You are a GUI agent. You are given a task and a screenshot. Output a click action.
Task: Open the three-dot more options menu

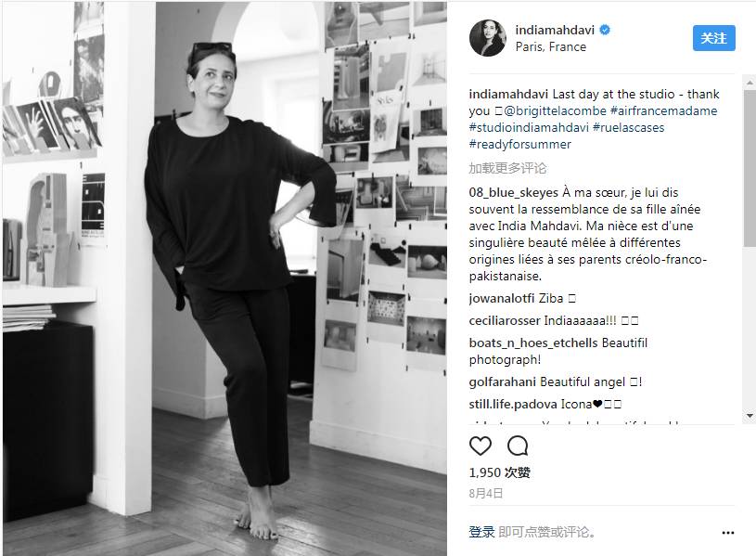(x=727, y=533)
